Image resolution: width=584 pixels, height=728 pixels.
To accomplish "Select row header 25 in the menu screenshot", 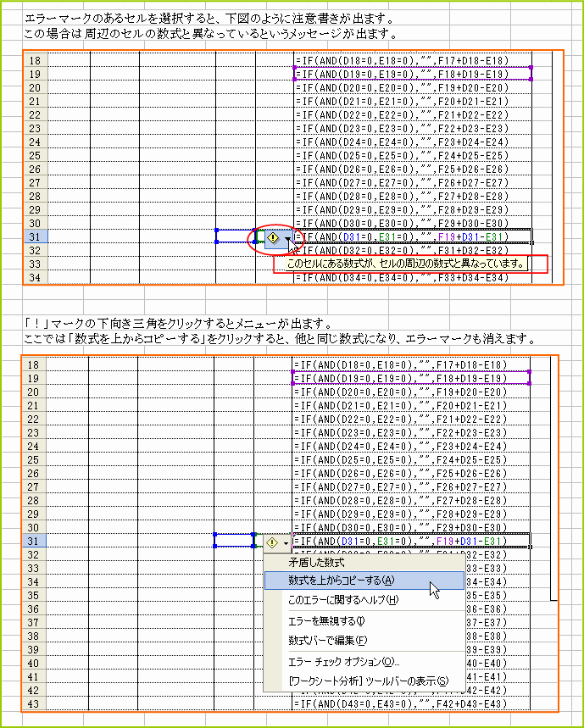I will [x=33, y=459].
